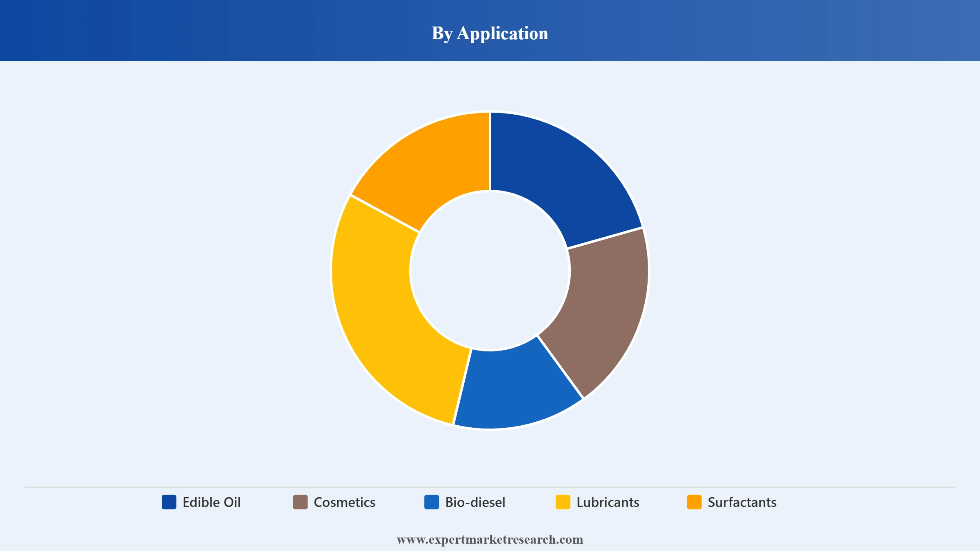
Task: Click the Edible Oil legend color swatch
Action: coord(169,502)
